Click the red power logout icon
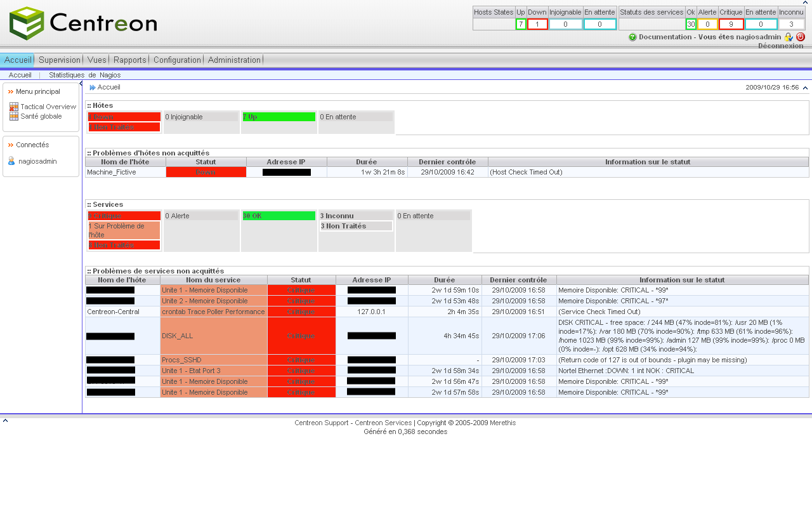This screenshot has width=812, height=514. point(801,37)
